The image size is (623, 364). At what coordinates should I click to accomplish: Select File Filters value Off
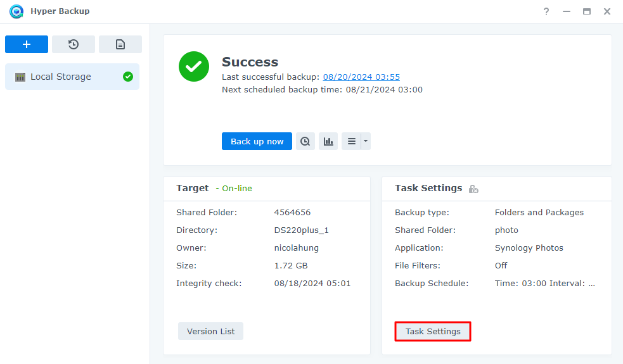(x=501, y=265)
